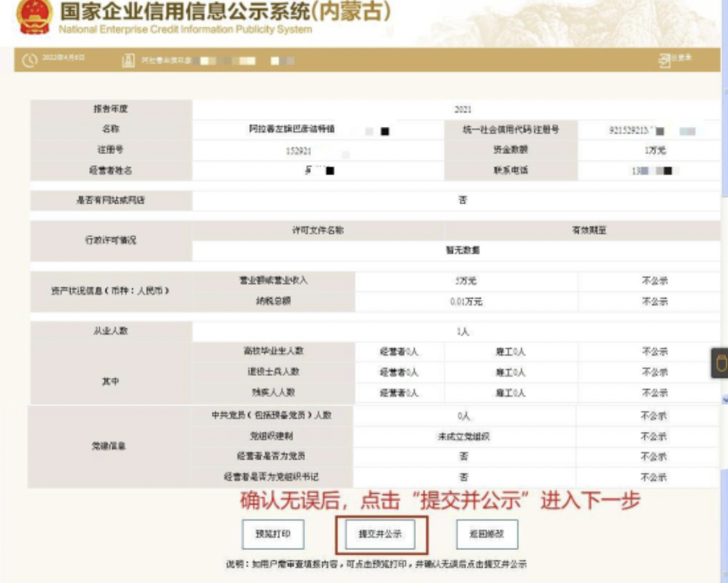Click 不公示 in the 党组织建制 row

click(x=654, y=437)
